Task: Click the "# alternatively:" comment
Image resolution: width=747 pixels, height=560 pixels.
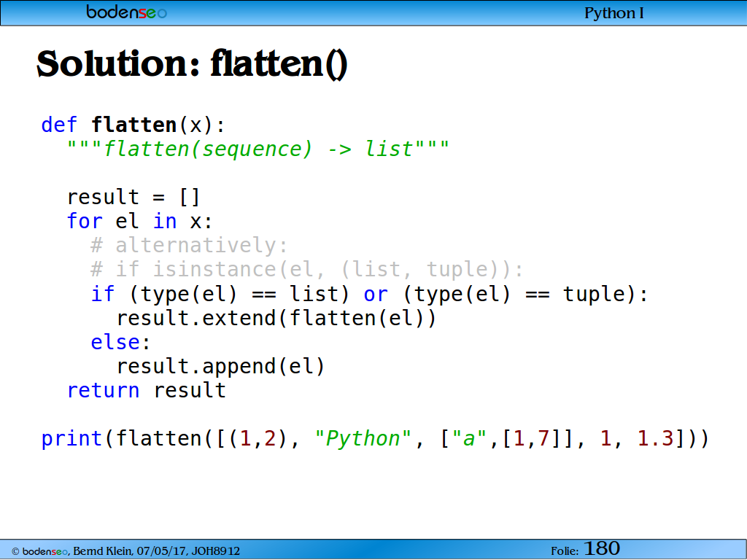Action: (190, 246)
